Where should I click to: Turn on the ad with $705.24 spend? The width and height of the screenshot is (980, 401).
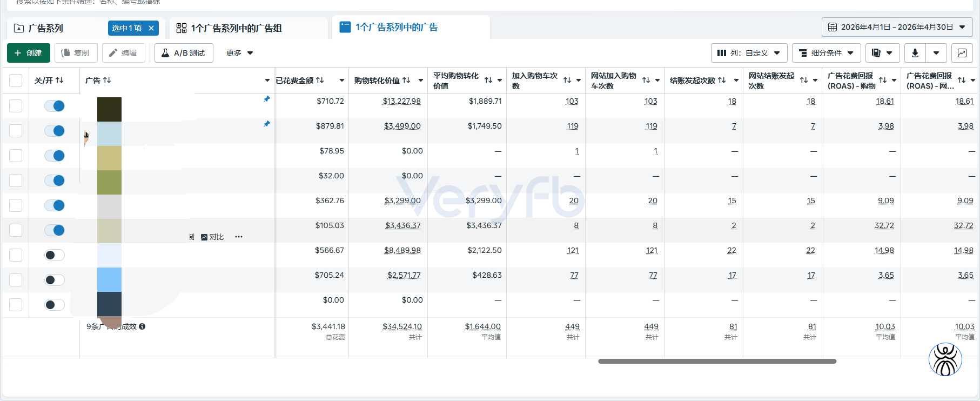(x=55, y=280)
